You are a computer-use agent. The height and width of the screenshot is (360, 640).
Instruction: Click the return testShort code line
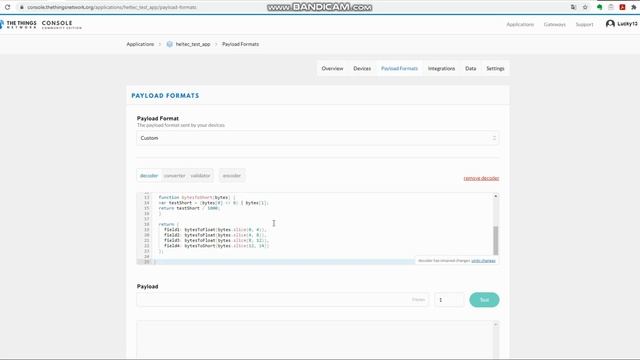tap(189, 208)
